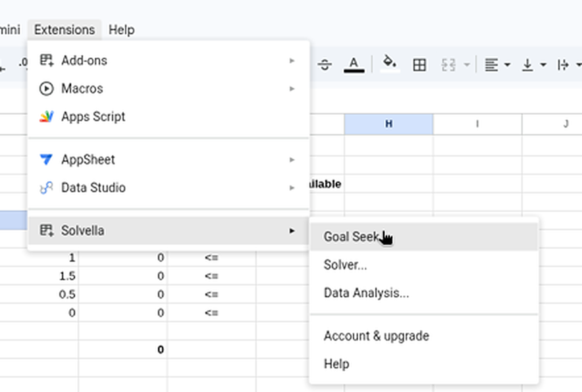Open the AppSheet submenu
Screen dimensions: 582x392
tap(169, 159)
